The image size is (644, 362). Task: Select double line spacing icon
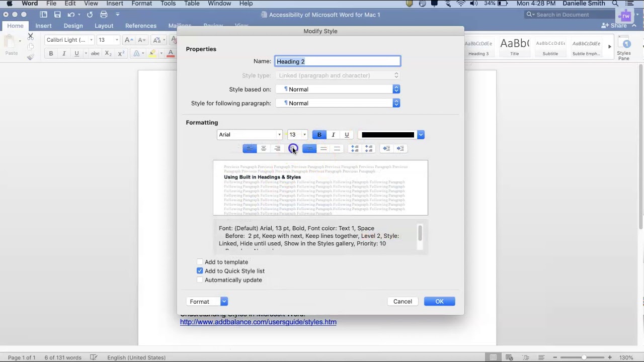click(337, 148)
